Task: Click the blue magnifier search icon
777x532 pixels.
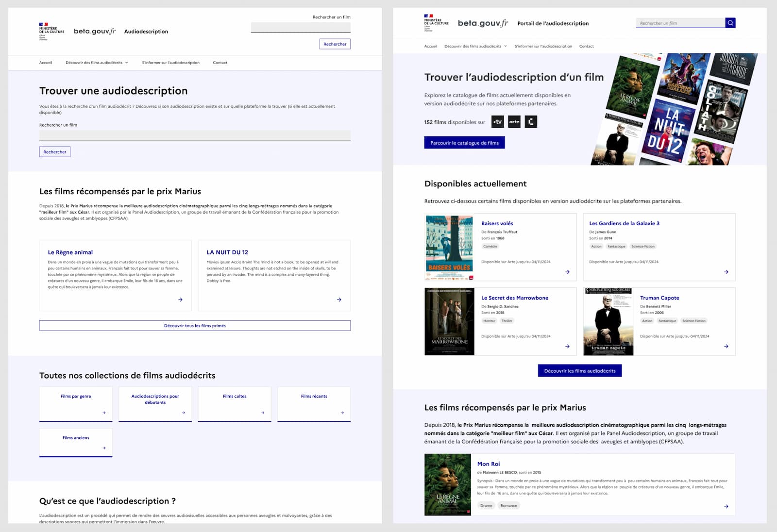Action: point(730,23)
